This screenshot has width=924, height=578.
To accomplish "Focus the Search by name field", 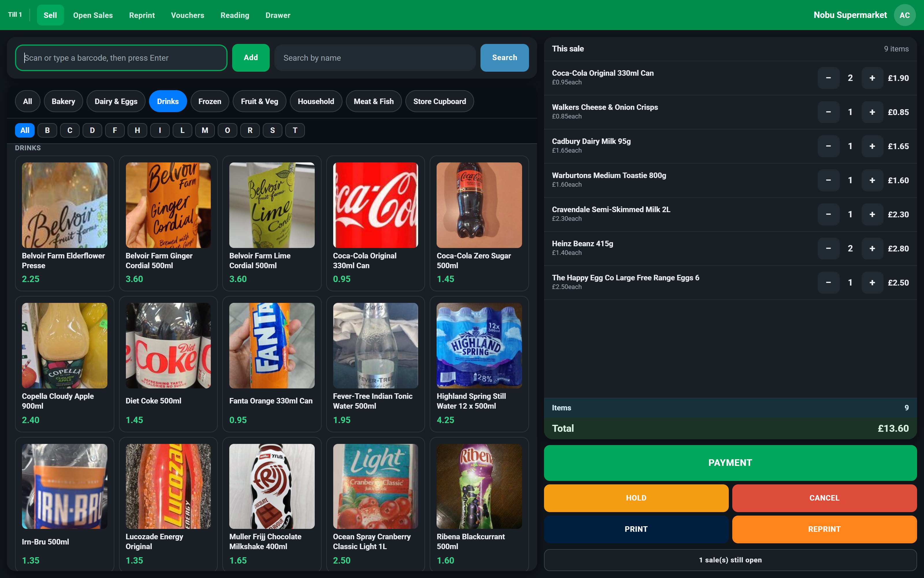I will click(x=375, y=58).
